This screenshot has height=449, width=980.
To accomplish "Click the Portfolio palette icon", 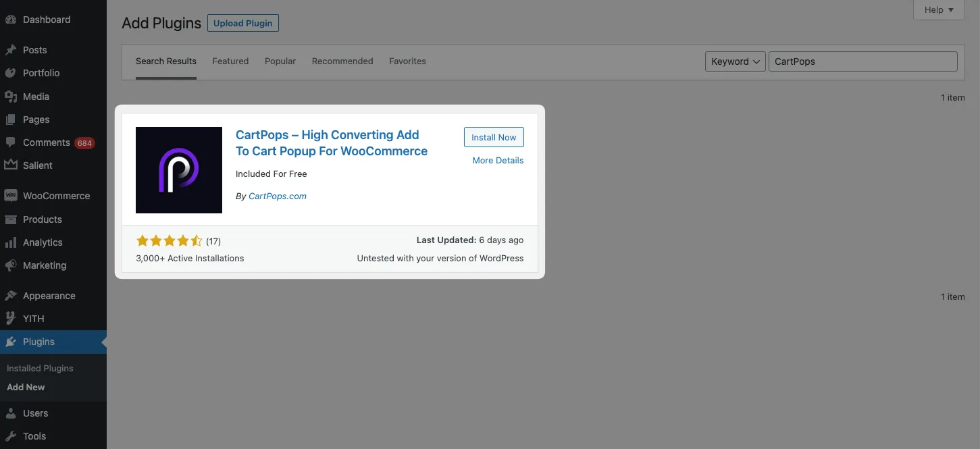I will pyautogui.click(x=11, y=73).
